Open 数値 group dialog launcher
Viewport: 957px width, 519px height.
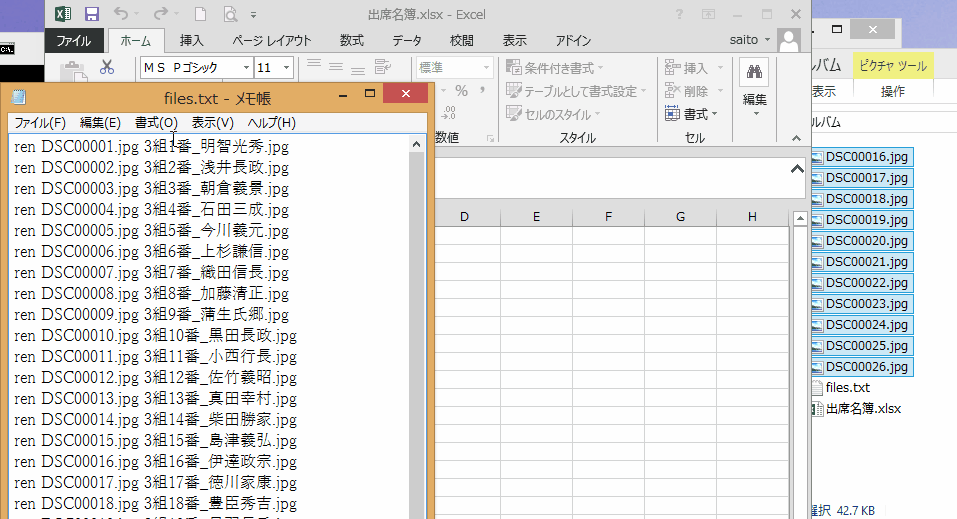(x=490, y=139)
